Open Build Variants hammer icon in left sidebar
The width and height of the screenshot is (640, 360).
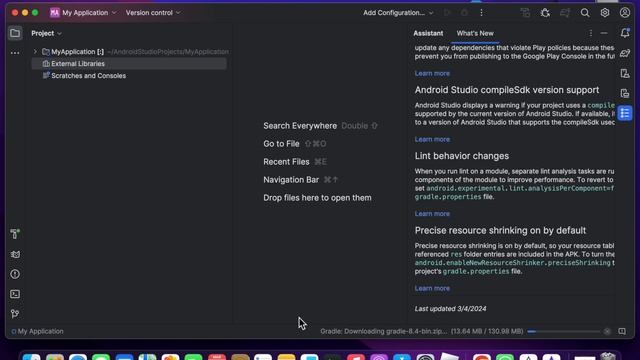15,234
